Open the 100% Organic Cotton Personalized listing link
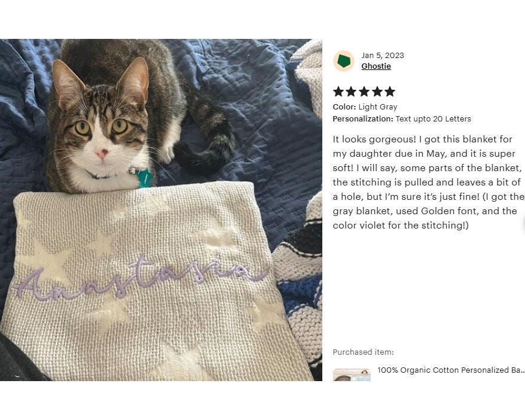 [451, 370]
